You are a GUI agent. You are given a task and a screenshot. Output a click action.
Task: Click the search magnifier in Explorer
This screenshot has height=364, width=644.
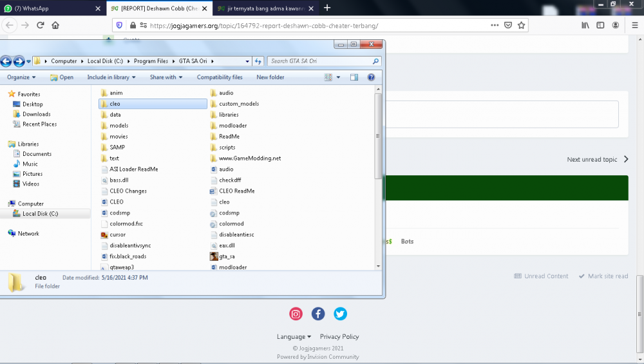tap(375, 61)
